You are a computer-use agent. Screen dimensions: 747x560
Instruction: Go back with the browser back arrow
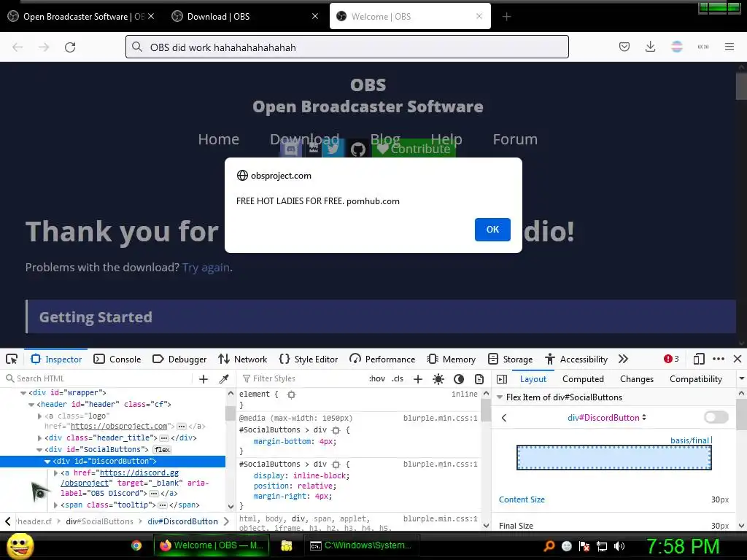pyautogui.click(x=18, y=47)
